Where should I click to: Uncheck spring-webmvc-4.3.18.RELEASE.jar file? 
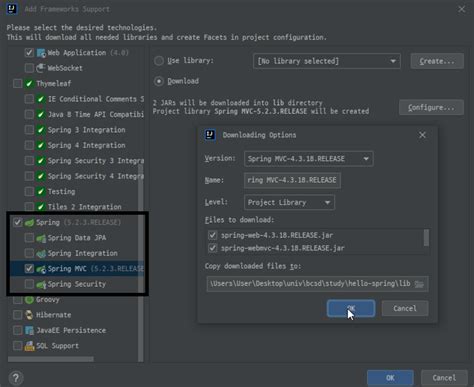(213, 248)
